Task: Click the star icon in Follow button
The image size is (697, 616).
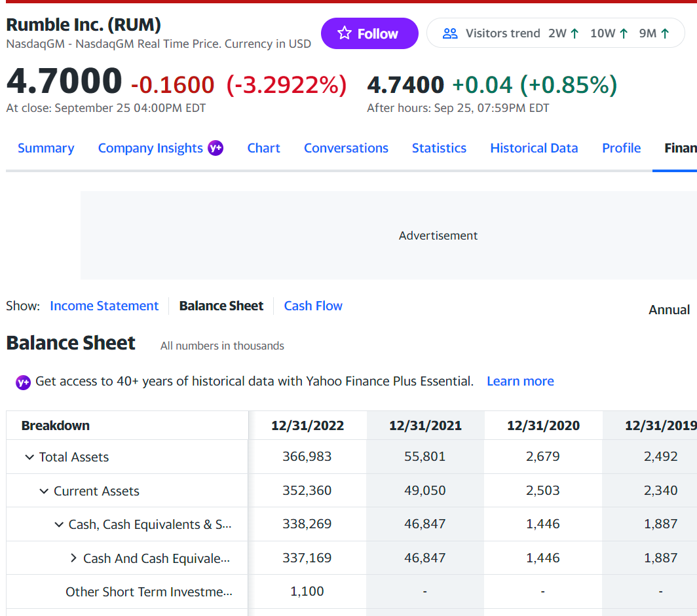Action: [x=345, y=33]
